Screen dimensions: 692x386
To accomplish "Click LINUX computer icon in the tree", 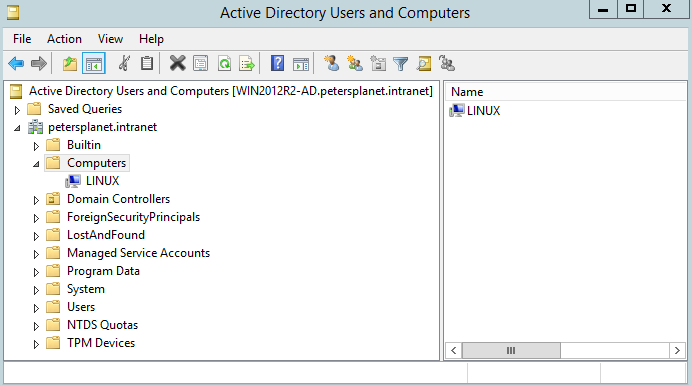I will (x=72, y=181).
